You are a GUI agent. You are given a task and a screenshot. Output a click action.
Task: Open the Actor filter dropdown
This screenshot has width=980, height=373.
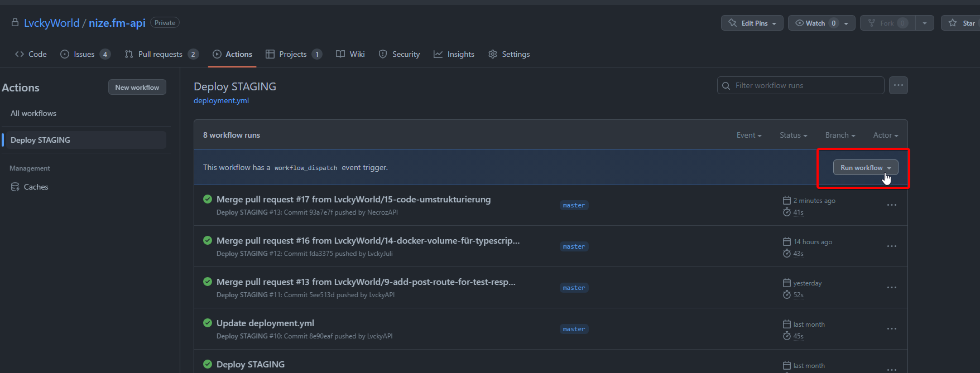point(885,135)
